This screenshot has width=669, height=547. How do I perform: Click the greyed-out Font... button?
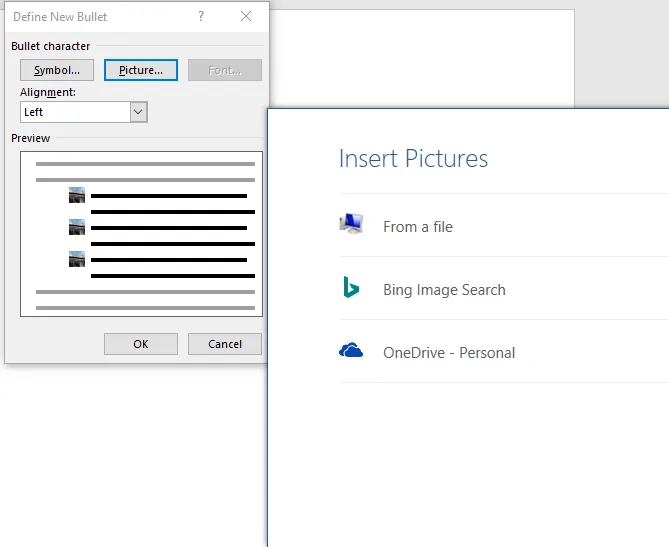(x=224, y=70)
